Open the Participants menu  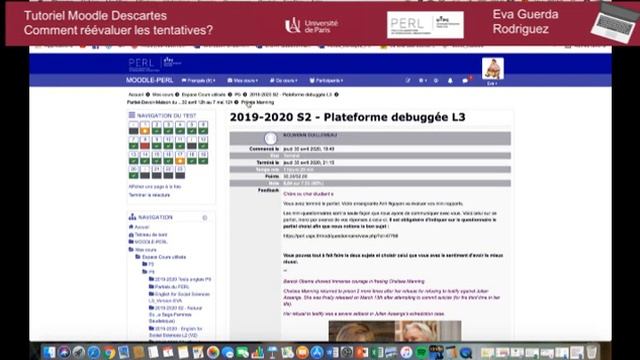click(326, 80)
